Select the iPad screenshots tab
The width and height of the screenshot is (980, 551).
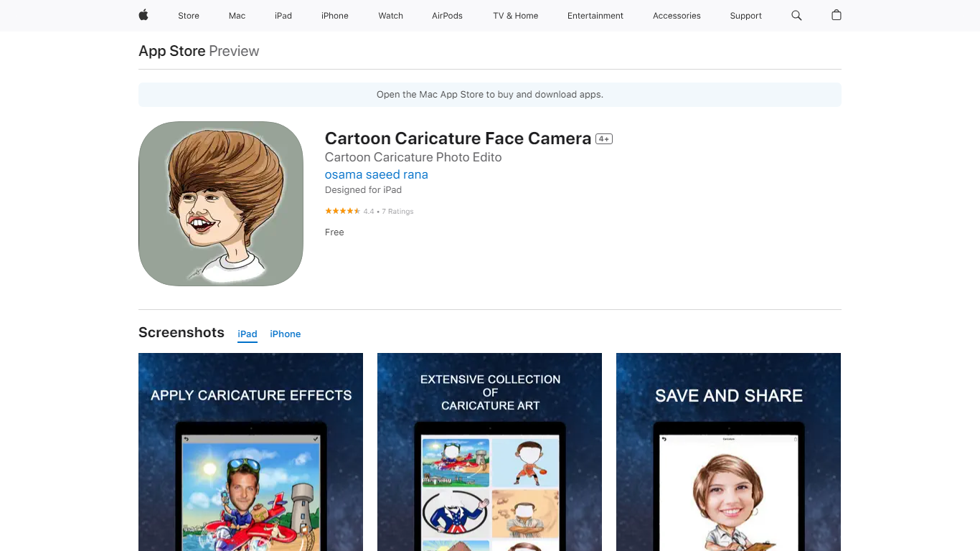pos(248,334)
